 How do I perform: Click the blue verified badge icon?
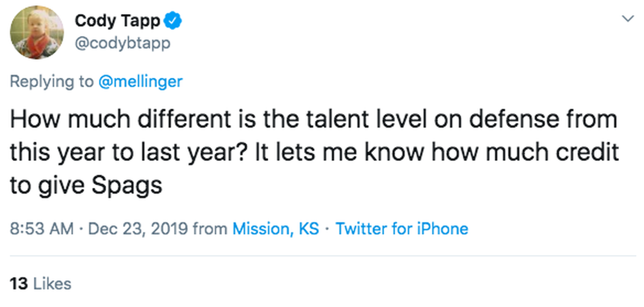click(x=173, y=22)
